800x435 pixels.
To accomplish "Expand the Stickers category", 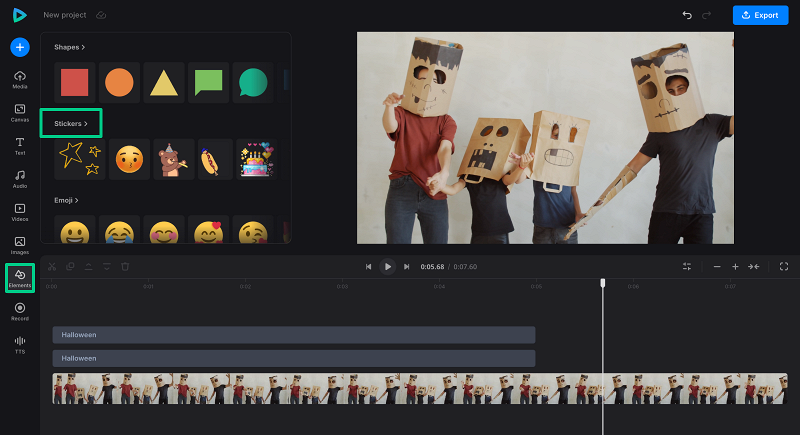I will 71,123.
